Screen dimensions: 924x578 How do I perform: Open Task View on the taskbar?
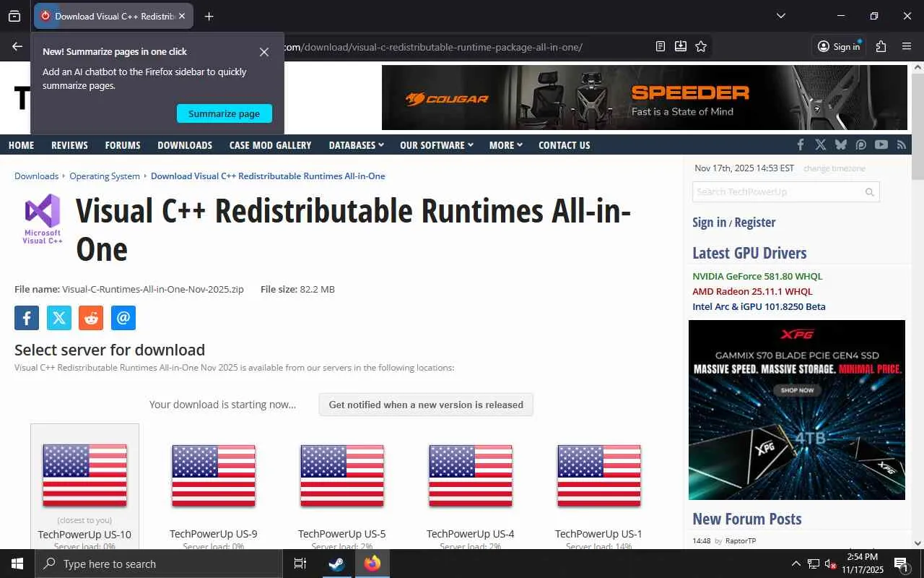300,564
